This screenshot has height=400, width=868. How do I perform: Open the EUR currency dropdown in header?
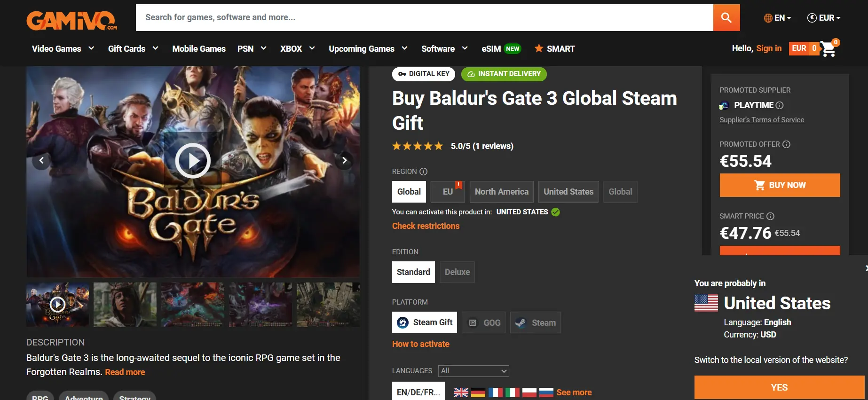tap(824, 18)
